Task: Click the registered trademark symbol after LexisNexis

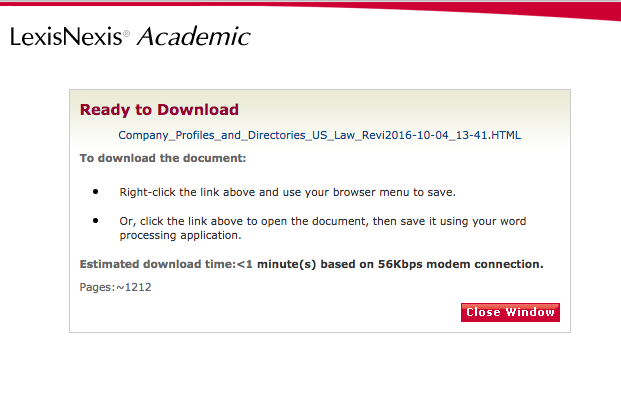Action: [x=126, y=33]
